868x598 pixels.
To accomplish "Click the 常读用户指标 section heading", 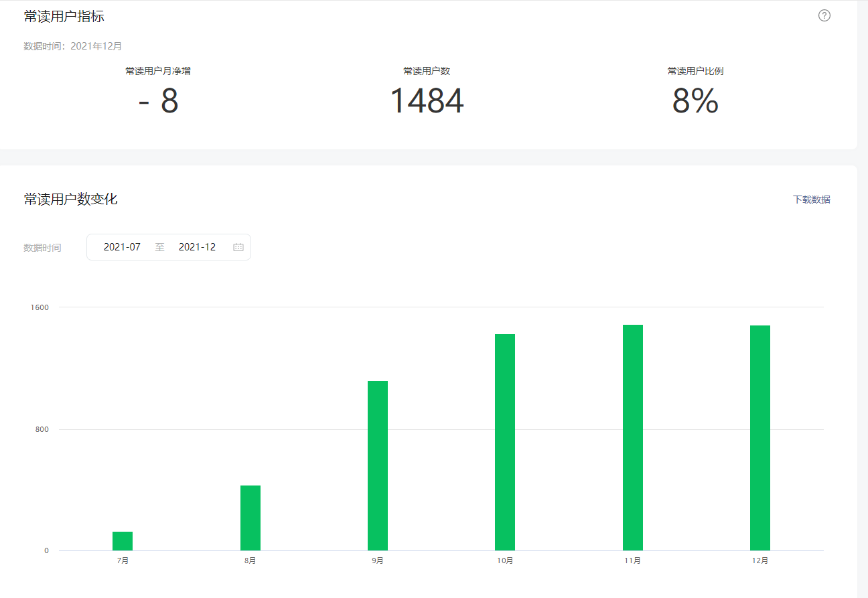I will click(x=64, y=17).
